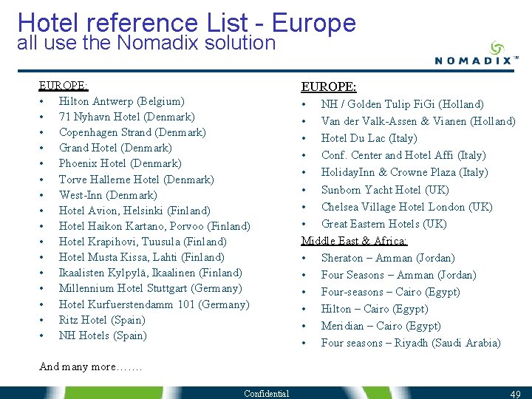Viewport: 532px width, 399px height.
Task: Select 'NH / Golden Tulip FiGi (Holland)'
Action: 403,104
